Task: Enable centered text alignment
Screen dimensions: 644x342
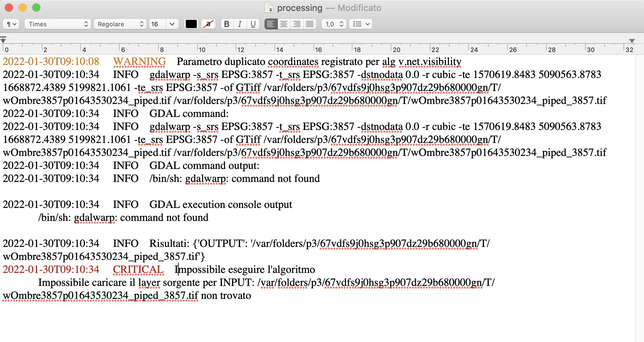Action: tap(284, 24)
